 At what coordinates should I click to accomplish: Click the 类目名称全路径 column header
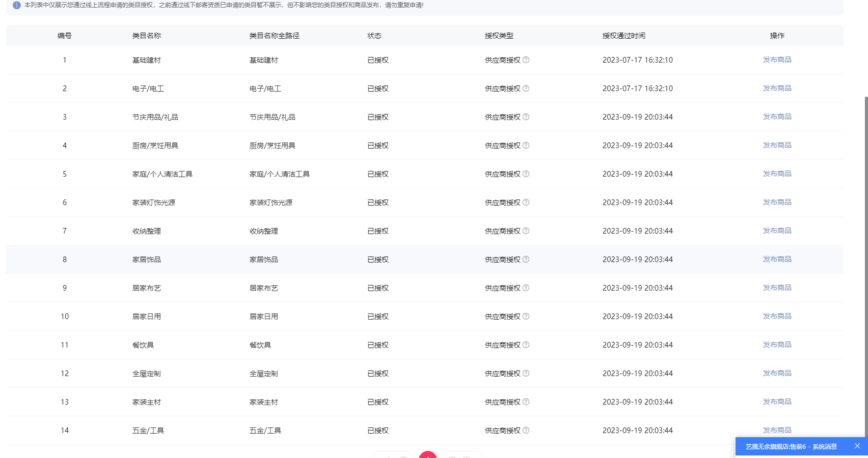[274, 36]
